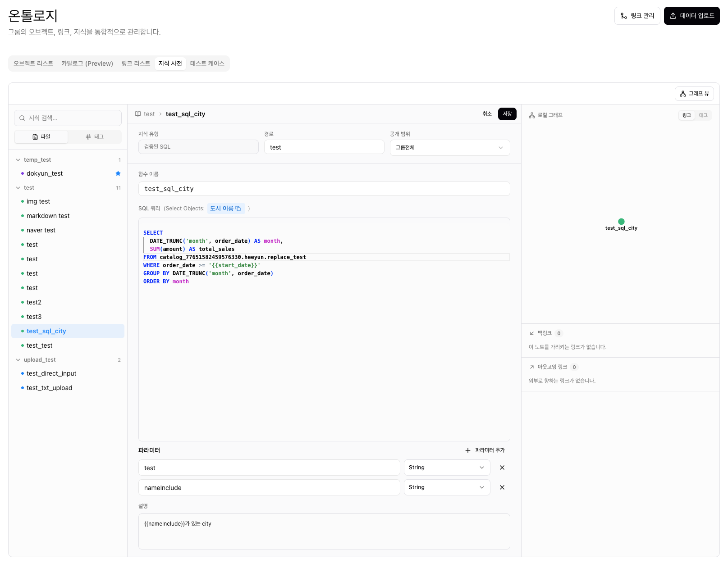Switch to the 링크 리스트 tab
Viewport: 728px width, 563px height.
[x=136, y=64]
